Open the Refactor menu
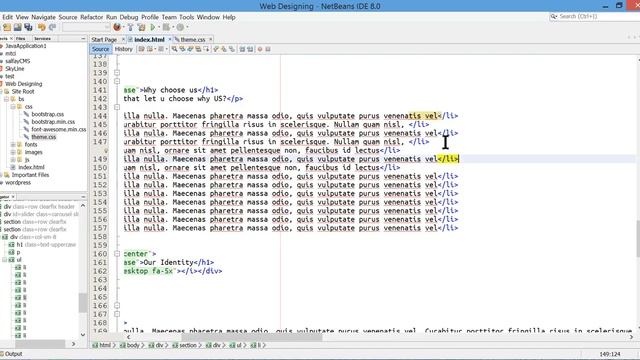The width and height of the screenshot is (640, 360). point(91,17)
